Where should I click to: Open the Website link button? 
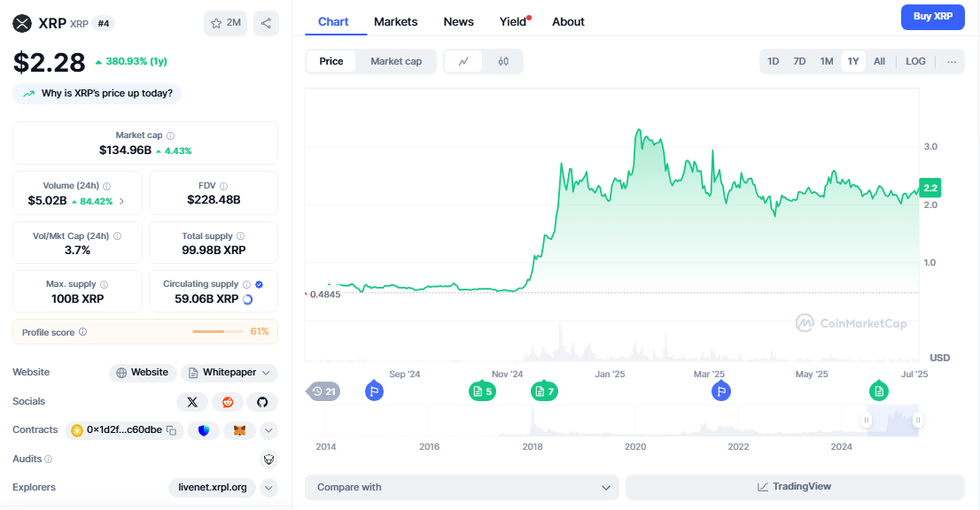tap(143, 373)
